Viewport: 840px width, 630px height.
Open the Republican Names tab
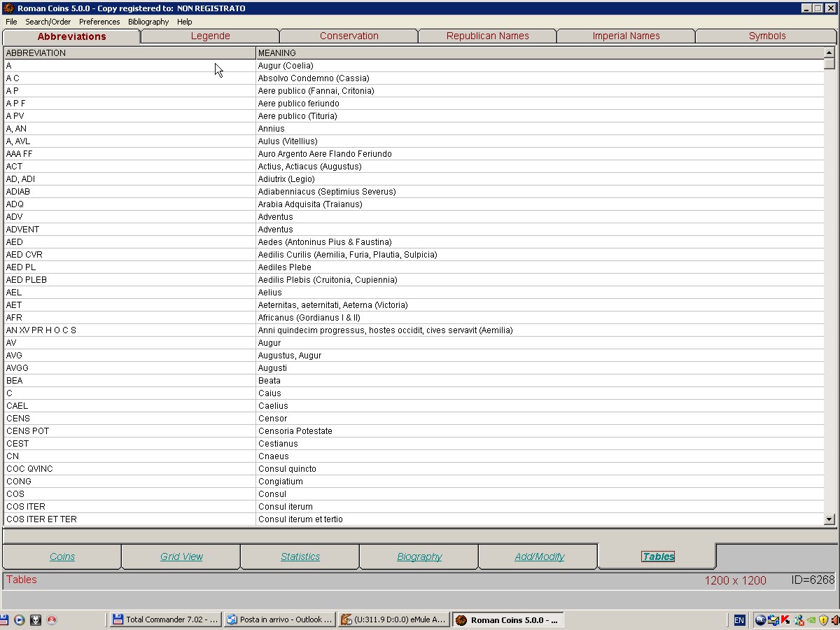[487, 36]
